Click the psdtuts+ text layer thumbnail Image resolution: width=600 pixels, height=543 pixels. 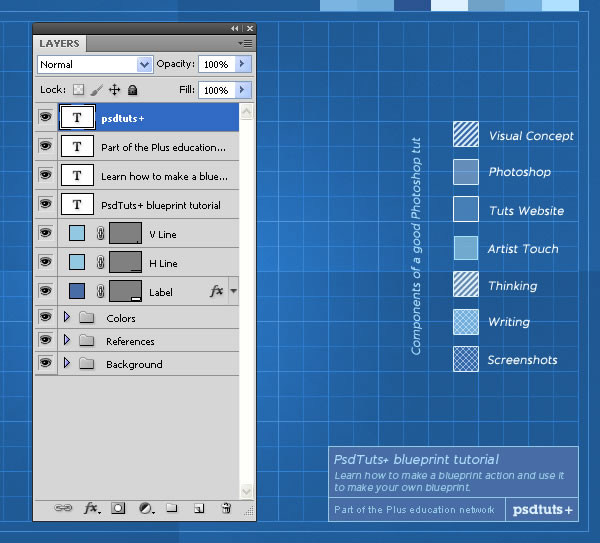[x=77, y=117]
